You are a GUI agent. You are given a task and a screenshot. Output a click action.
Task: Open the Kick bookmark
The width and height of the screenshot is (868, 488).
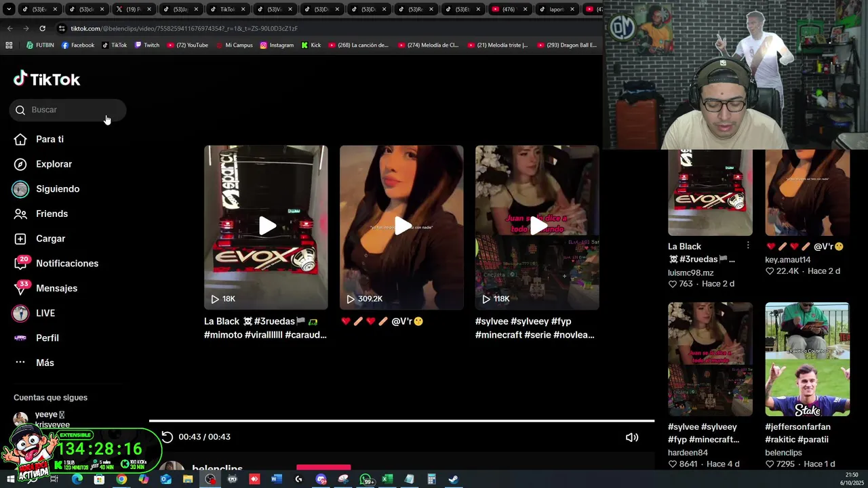coord(311,45)
